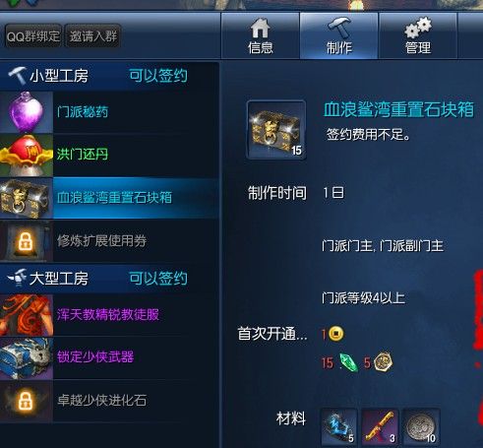Select the red 洪门还丹 pill icon
The image size is (483, 448).
click(x=27, y=156)
